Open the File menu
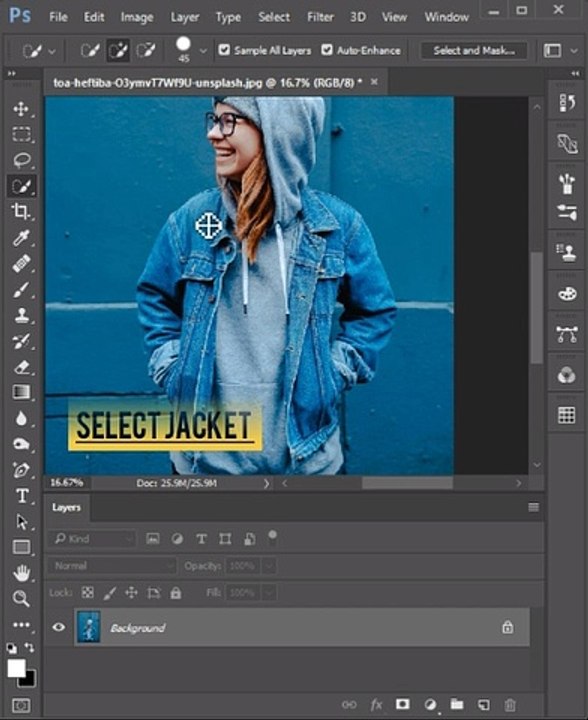588x720 pixels. click(58, 17)
